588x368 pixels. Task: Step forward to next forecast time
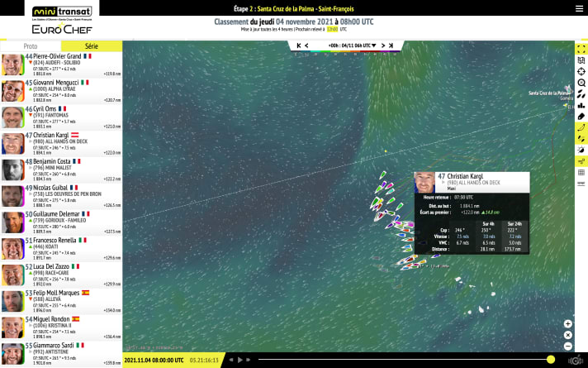tap(384, 45)
